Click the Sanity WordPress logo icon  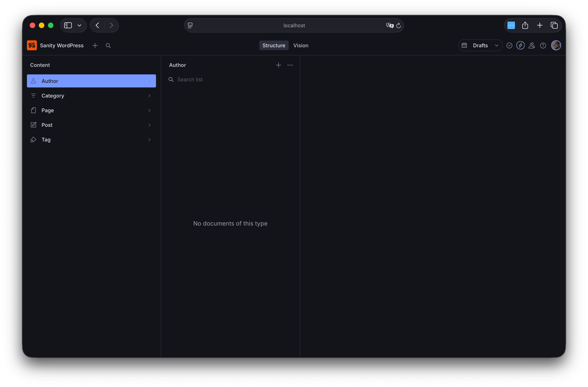[x=32, y=46]
